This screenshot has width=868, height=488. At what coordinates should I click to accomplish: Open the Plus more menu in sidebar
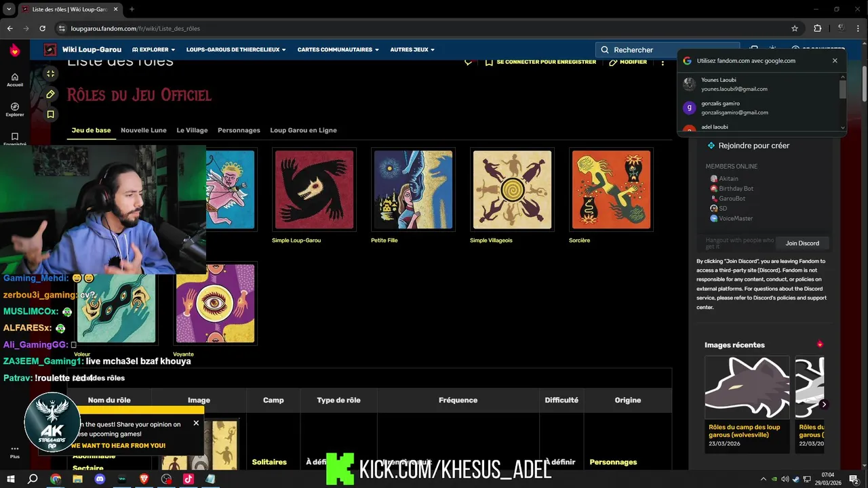[15, 451]
